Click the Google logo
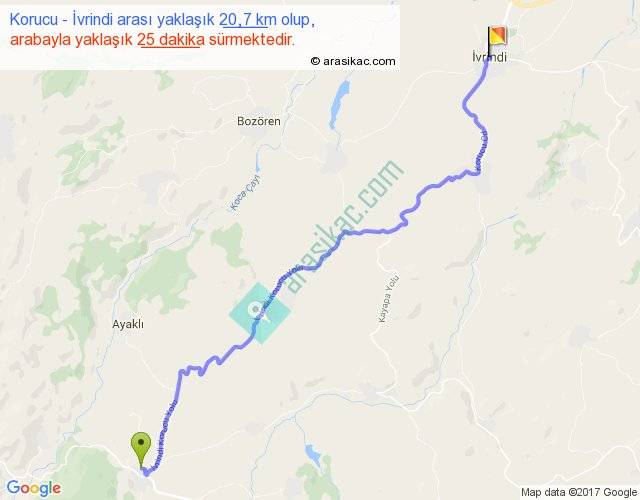This screenshot has width=640, height=500. pos(34,488)
